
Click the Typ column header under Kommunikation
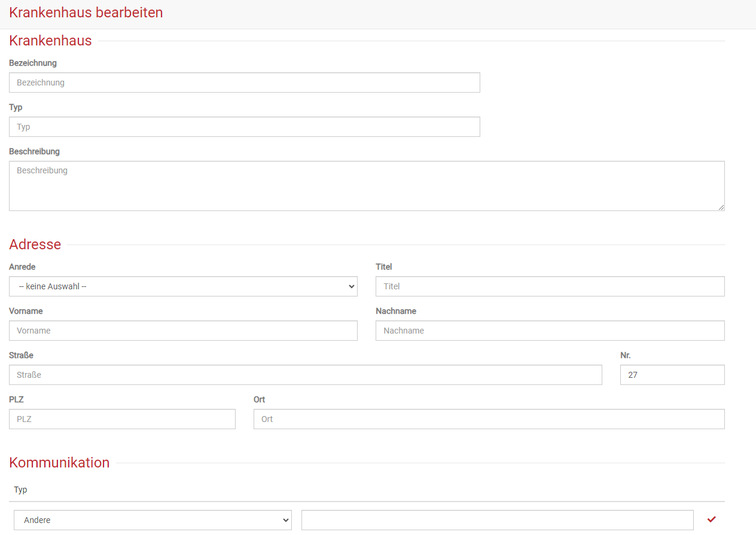click(21, 490)
